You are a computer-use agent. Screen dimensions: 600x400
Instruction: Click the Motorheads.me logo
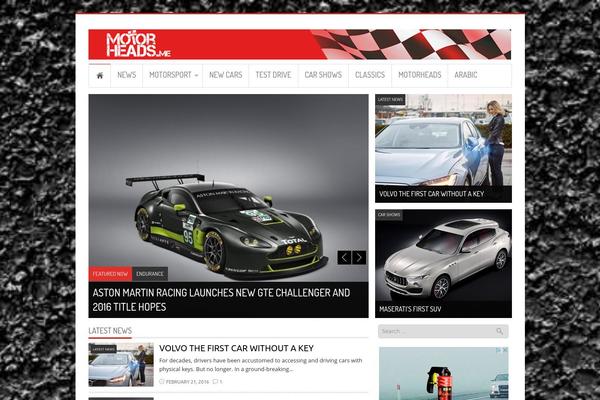(x=138, y=45)
